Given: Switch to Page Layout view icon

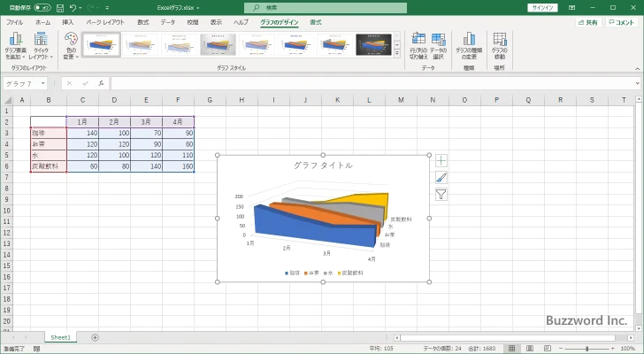Looking at the screenshot, I should click(x=529, y=349).
